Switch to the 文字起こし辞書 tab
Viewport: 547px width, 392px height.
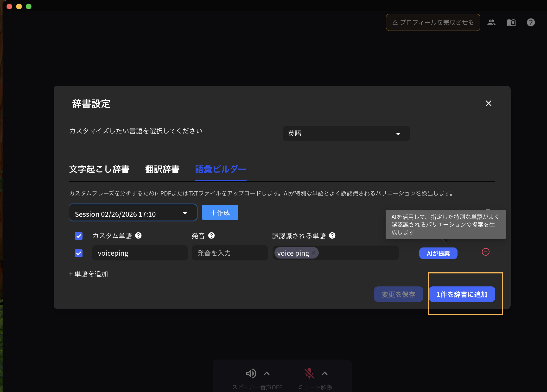pyautogui.click(x=100, y=169)
